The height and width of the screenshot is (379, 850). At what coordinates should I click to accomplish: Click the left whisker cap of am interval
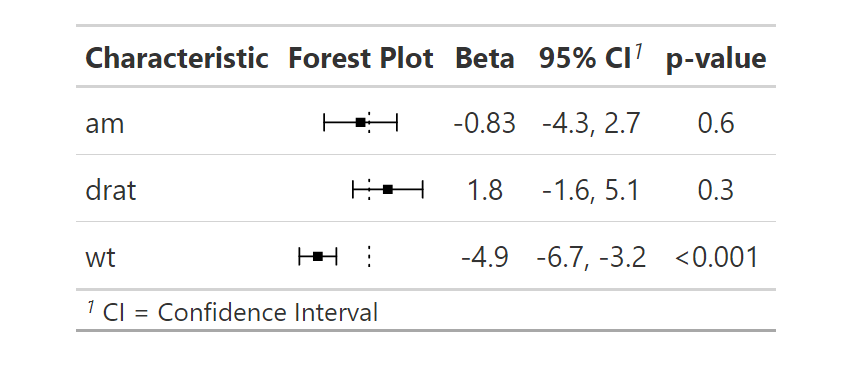[x=324, y=123]
